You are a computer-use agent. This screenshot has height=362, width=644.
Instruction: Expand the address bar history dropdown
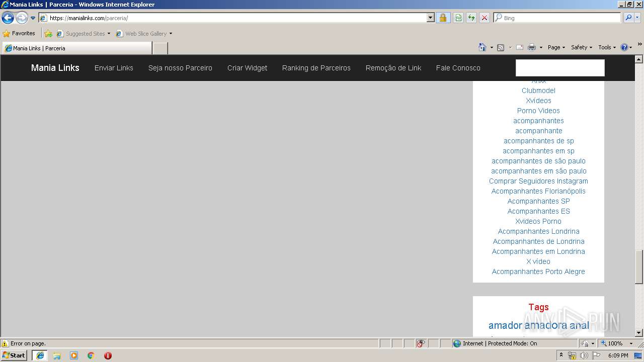point(430,18)
